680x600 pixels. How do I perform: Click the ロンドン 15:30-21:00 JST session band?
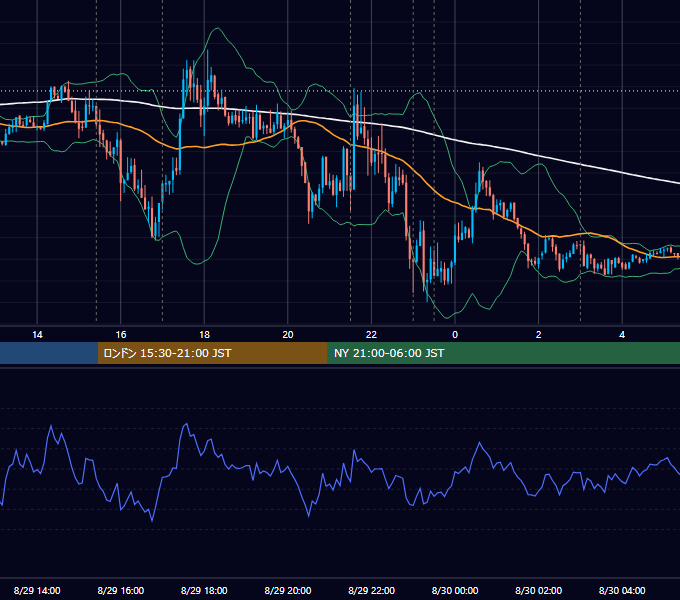[212, 353]
